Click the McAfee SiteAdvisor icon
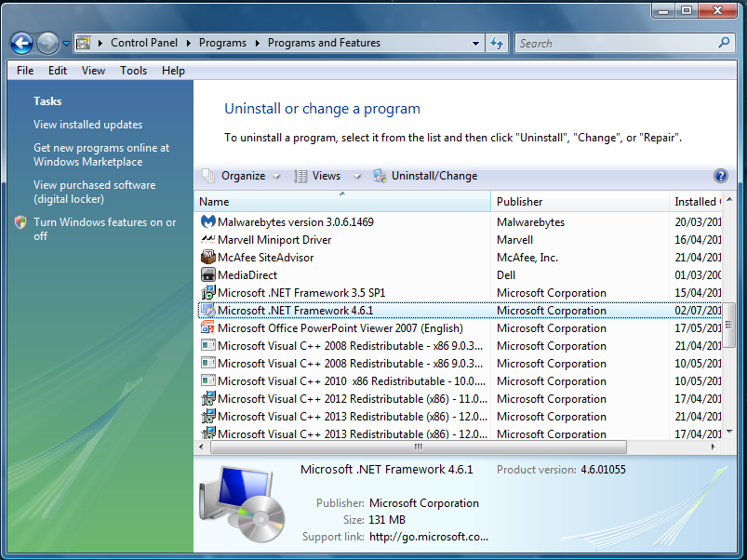Screen dimensions: 747x560 (208, 257)
